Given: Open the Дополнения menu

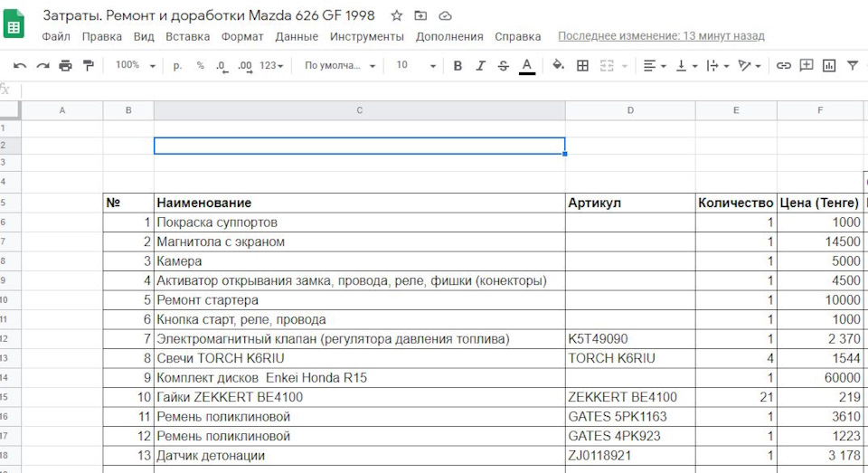Looking at the screenshot, I should [x=449, y=36].
